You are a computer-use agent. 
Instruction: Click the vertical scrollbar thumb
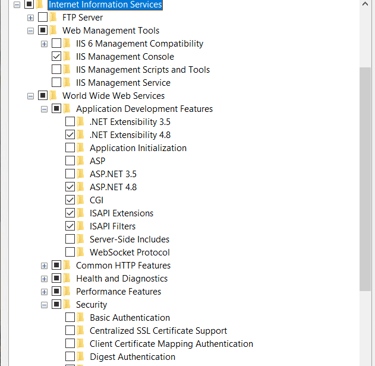(x=365, y=179)
